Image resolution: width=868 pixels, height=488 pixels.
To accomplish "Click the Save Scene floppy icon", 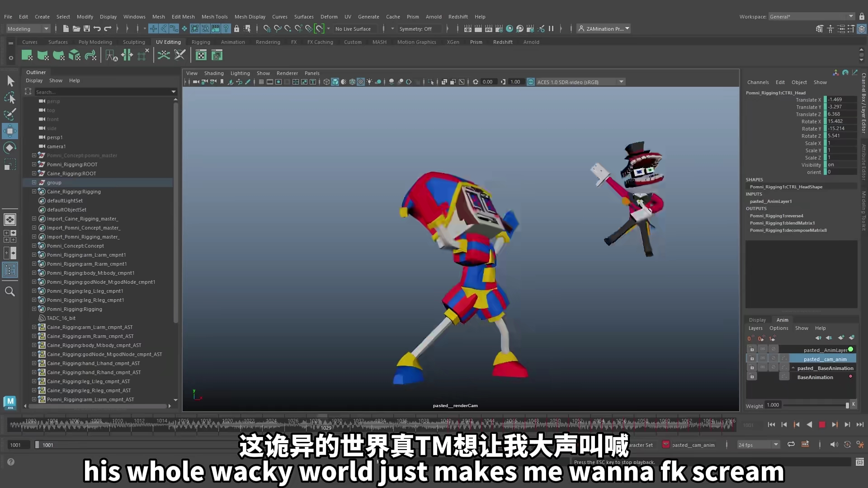I will pyautogui.click(x=87, y=28).
